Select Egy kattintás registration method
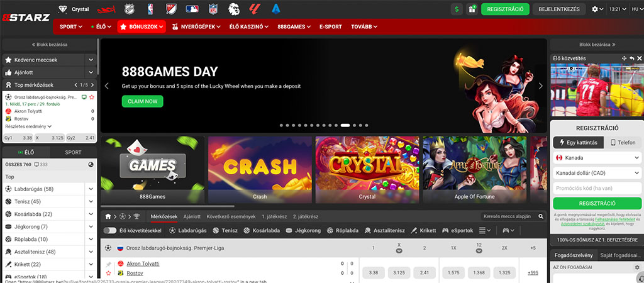Viewport: 644px width, 283px height. [579, 143]
